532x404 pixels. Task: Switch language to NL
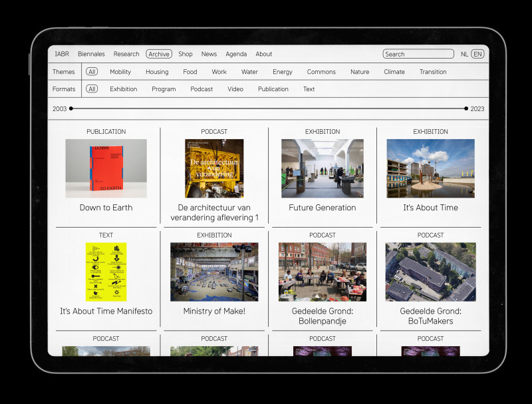coord(464,55)
